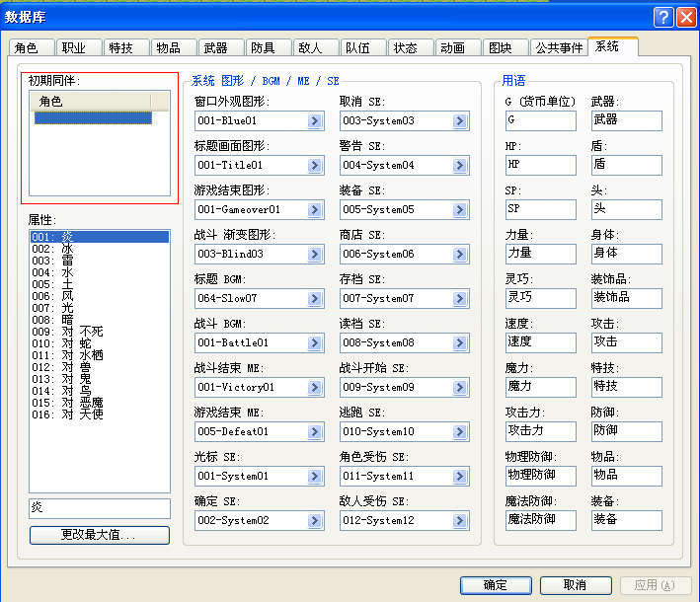Viewport: 700px width, 602px height.
Task: Open the 光标 SE selection arrow
Action: pos(315,476)
